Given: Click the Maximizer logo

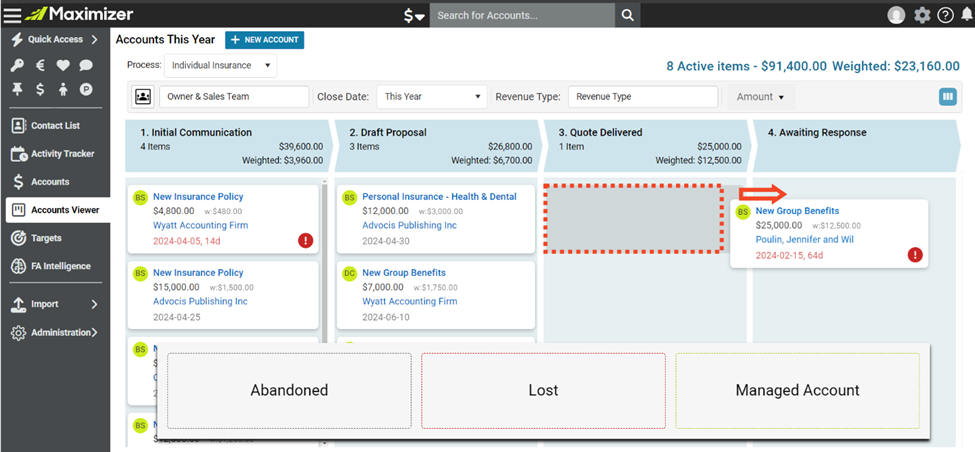Looking at the screenshot, I should tap(79, 14).
